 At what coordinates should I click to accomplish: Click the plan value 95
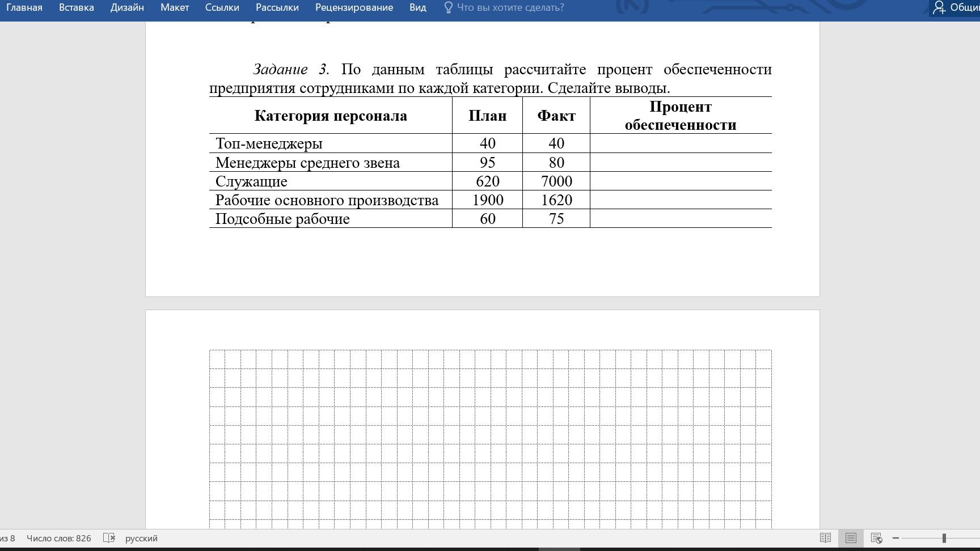[488, 163]
